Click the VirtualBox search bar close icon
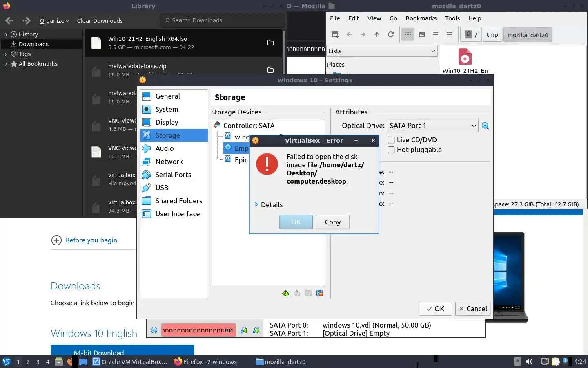The width and height of the screenshot is (588, 368). tap(154, 330)
